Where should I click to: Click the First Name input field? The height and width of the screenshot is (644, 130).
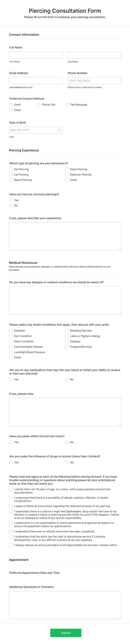(36, 55)
